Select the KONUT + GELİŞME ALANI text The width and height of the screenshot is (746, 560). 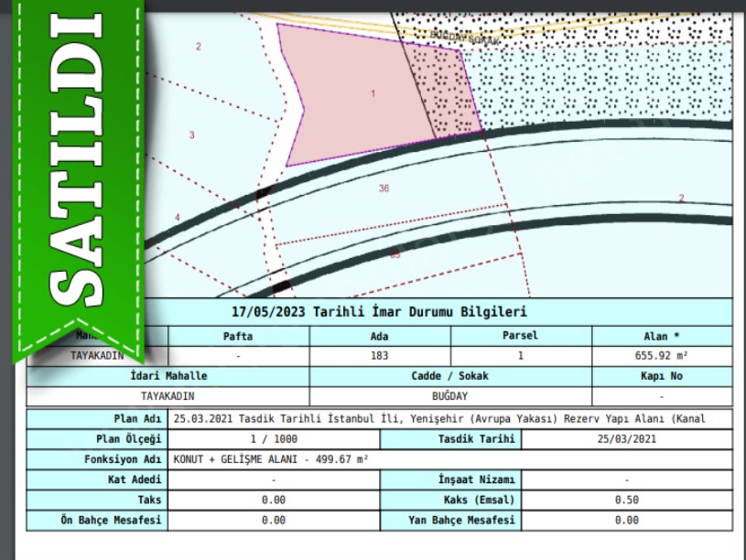click(273, 459)
